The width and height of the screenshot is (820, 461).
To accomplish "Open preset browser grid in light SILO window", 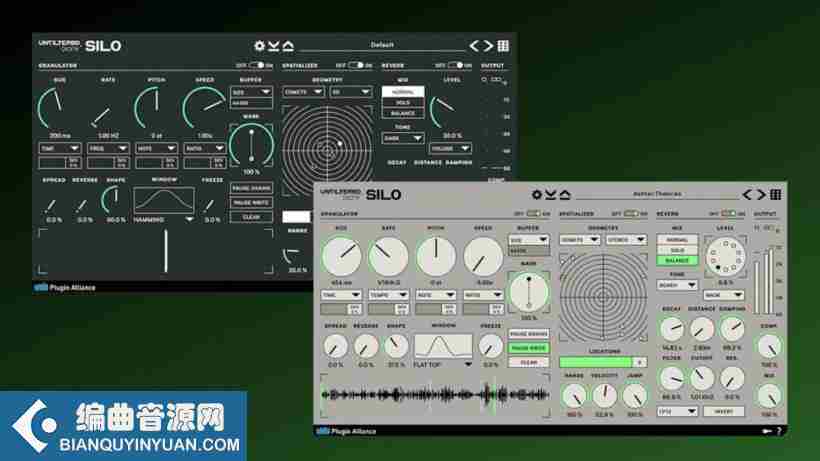I will [776, 194].
